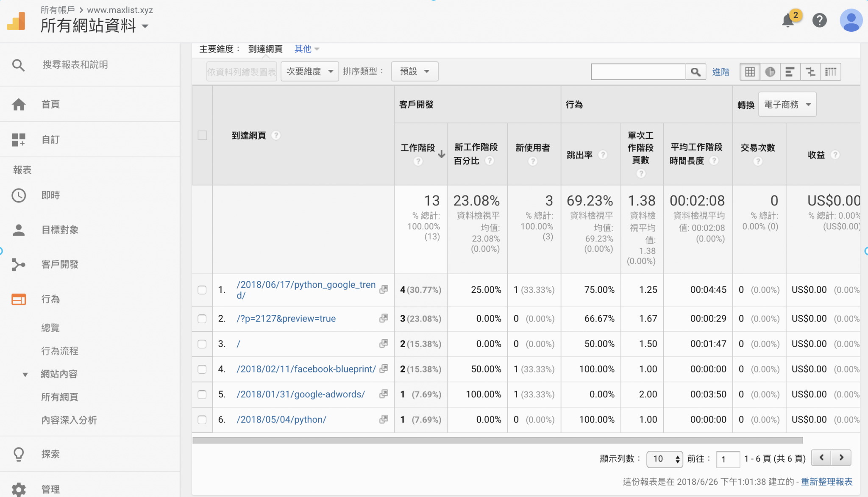Open 總覽 under behavior menu
The height and width of the screenshot is (497, 868).
click(50, 328)
